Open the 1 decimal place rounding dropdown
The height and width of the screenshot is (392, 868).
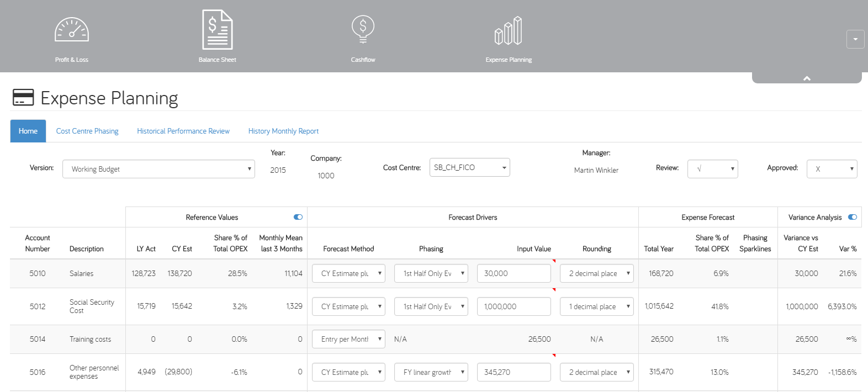597,306
